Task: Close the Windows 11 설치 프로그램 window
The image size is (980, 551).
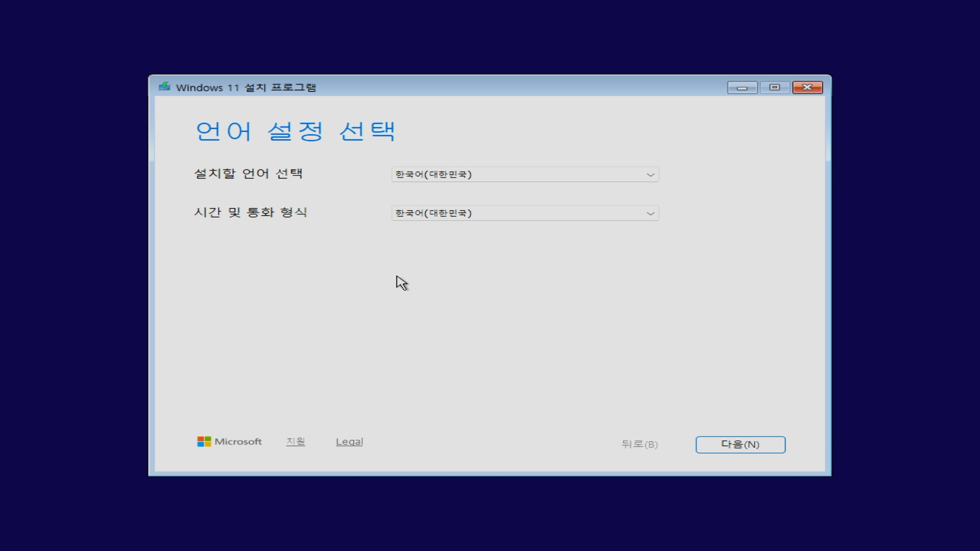Action: pos(807,87)
